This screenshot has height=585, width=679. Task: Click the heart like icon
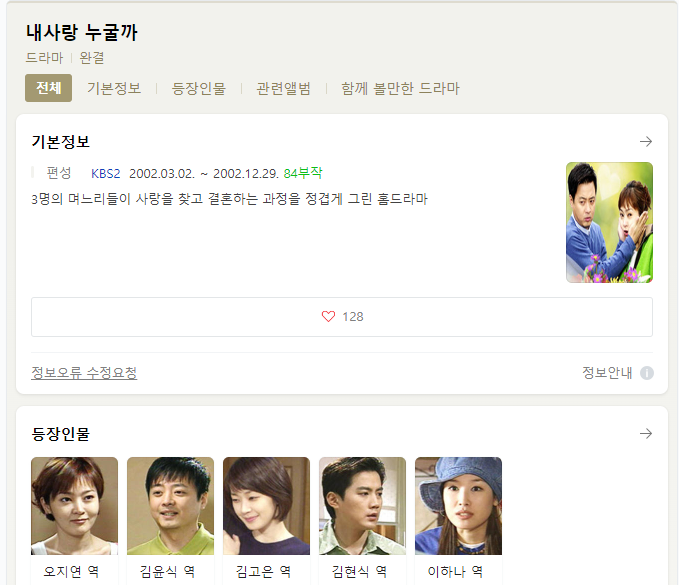pos(328,317)
